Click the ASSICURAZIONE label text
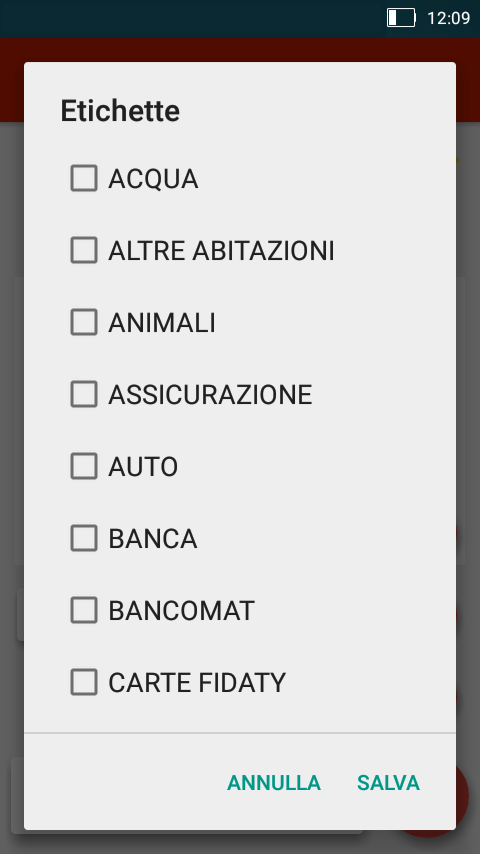Viewport: 480px width, 854px height. [210, 395]
